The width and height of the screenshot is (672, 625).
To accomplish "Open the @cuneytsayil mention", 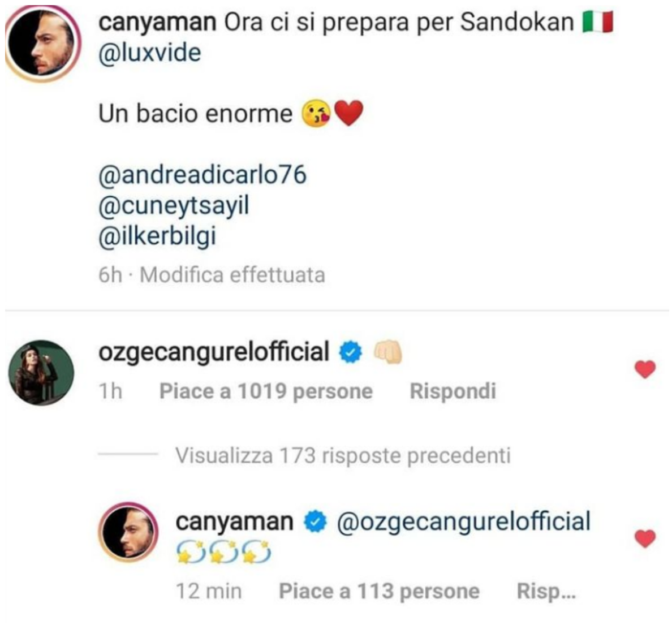I will [174, 205].
